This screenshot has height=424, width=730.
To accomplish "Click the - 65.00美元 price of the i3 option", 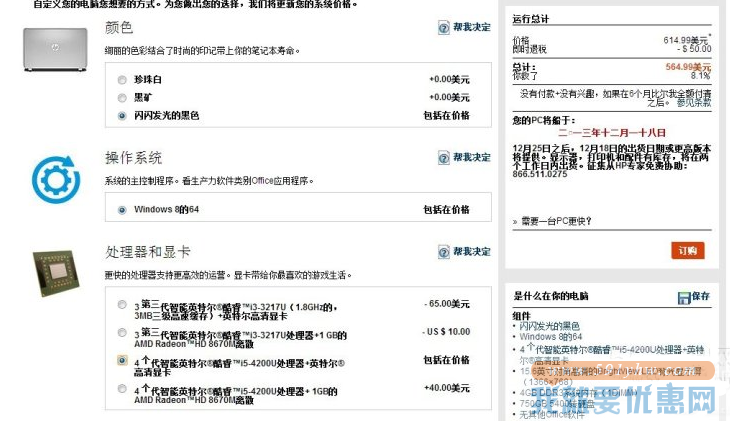I will (446, 304).
